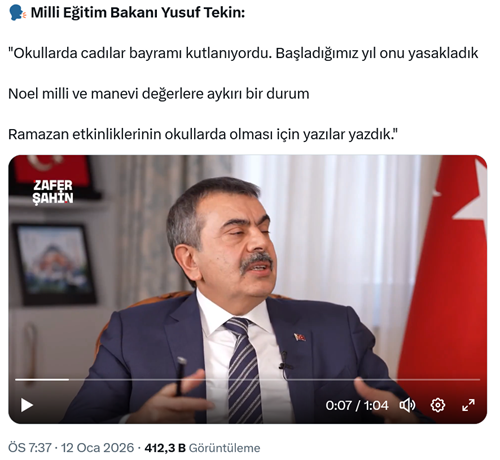Seek to the middle of the progress bar
This screenshot has width=500, height=460.
248,379
